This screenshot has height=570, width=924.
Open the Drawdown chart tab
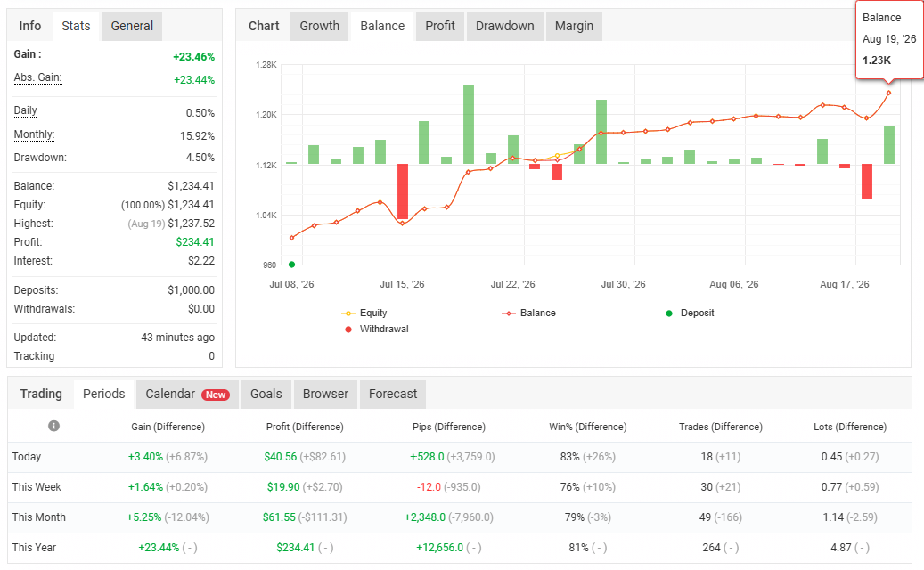(x=505, y=27)
